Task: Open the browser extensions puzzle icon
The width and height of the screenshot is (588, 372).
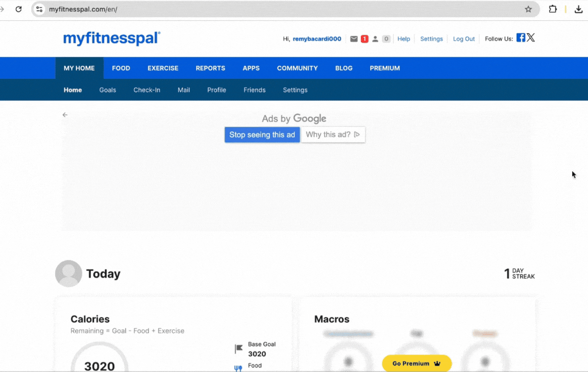Action: [x=552, y=9]
